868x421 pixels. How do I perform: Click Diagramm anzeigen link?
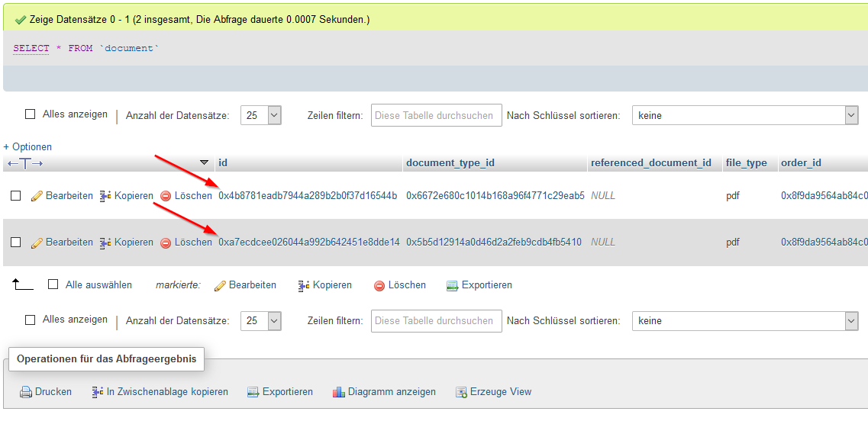(x=392, y=392)
